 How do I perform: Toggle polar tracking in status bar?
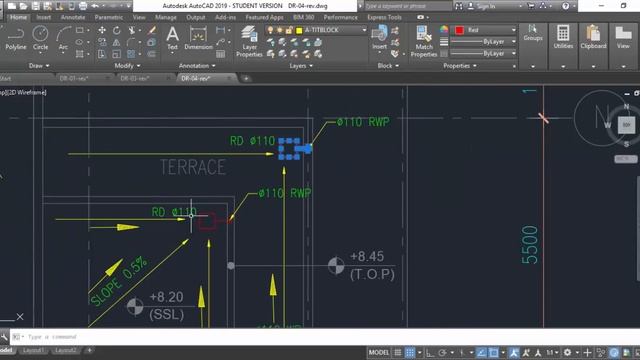442,353
